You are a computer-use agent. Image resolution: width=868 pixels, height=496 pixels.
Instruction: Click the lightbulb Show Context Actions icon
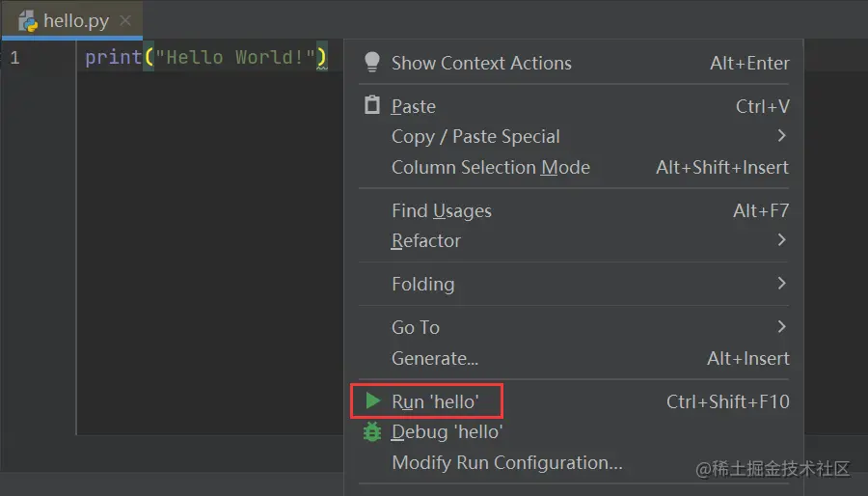372,63
